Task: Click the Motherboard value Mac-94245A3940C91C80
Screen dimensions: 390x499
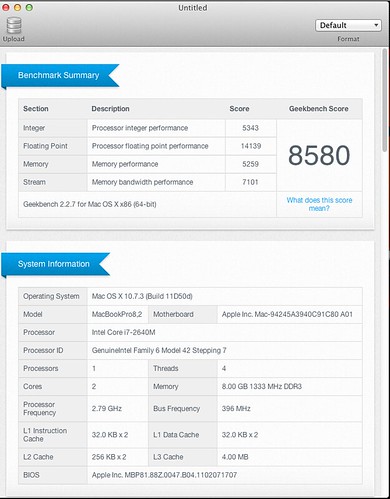Action: coord(287,314)
